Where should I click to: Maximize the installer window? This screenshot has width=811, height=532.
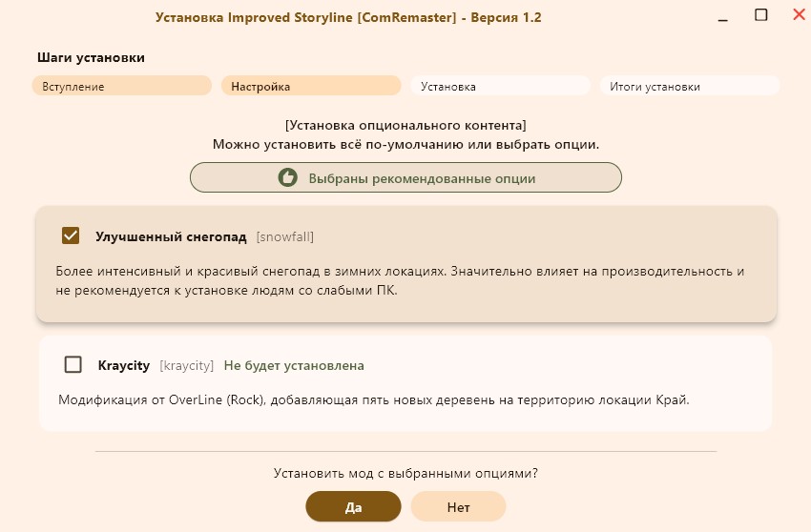point(760,14)
